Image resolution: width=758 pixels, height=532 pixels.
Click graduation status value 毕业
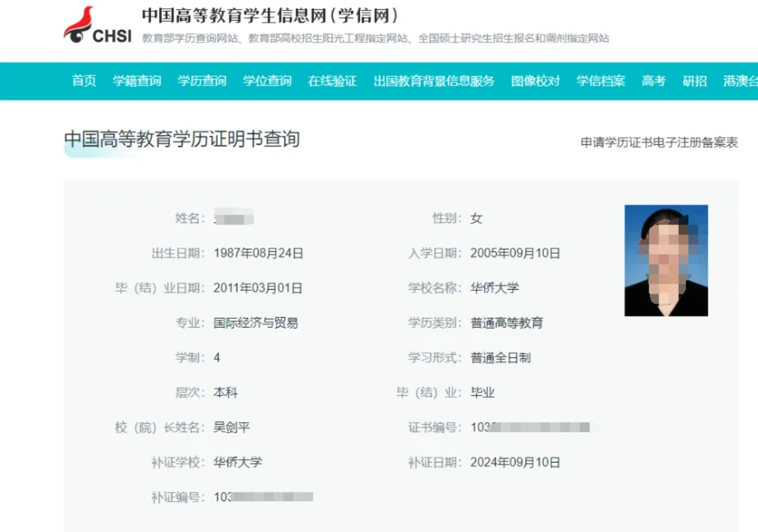point(482,393)
